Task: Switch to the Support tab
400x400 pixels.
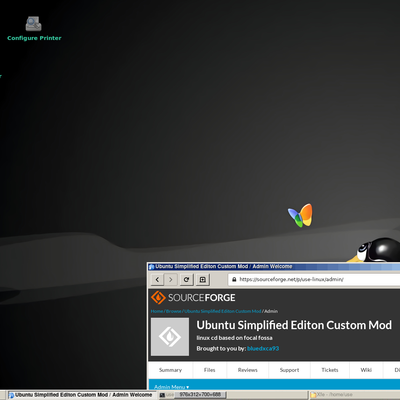Action: pyautogui.click(x=289, y=370)
